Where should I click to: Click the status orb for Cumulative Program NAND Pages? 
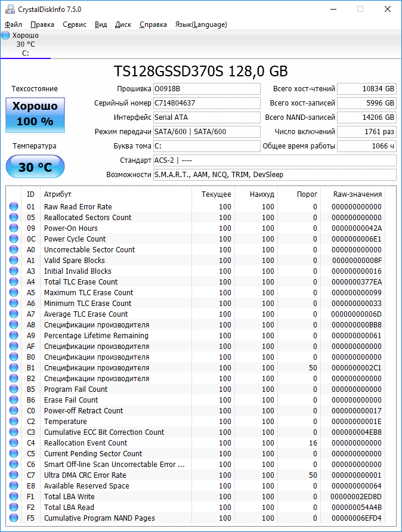point(14,518)
